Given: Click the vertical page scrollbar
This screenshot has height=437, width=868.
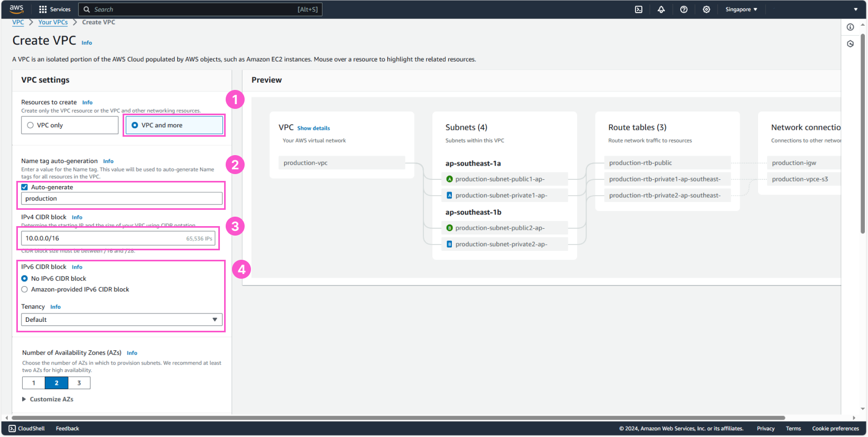Looking at the screenshot, I should coord(863,134).
